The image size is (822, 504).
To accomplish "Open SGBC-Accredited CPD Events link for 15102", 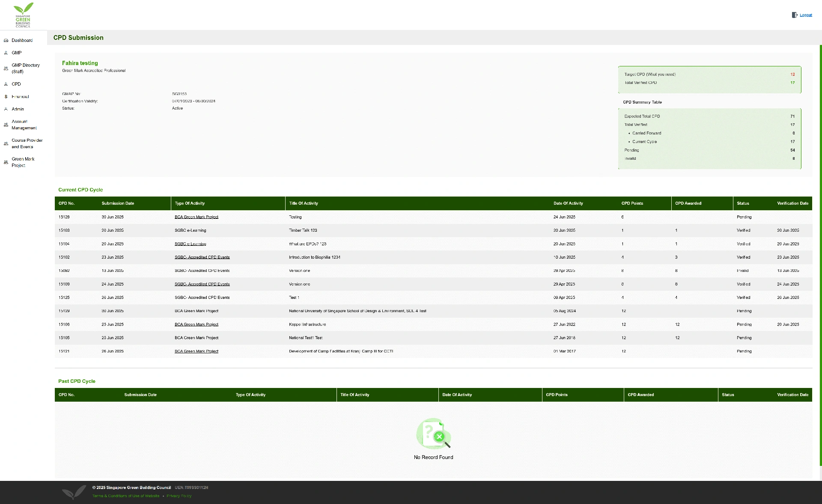I will [202, 257].
